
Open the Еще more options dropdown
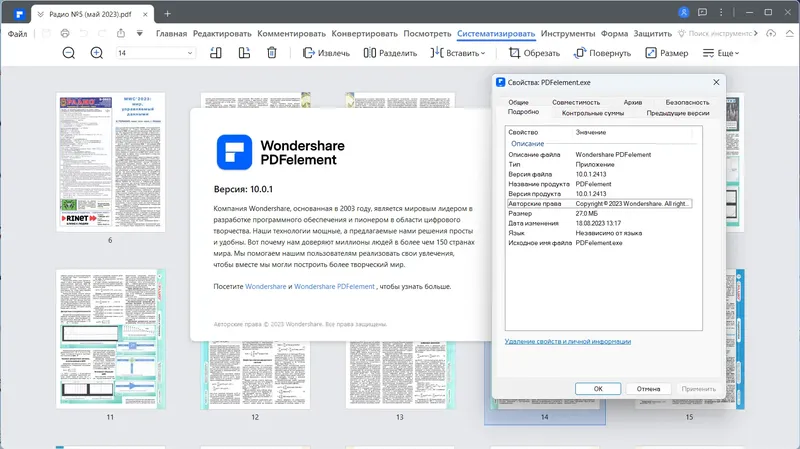point(720,53)
